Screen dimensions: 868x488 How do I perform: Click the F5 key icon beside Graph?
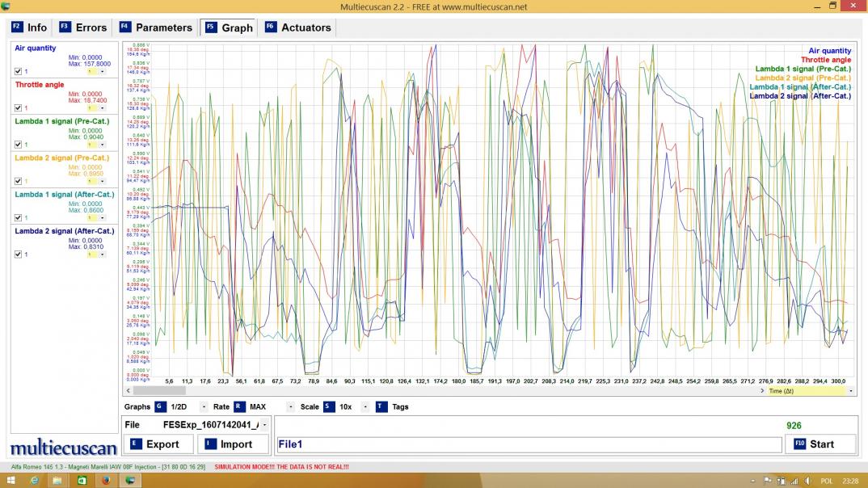[211, 27]
